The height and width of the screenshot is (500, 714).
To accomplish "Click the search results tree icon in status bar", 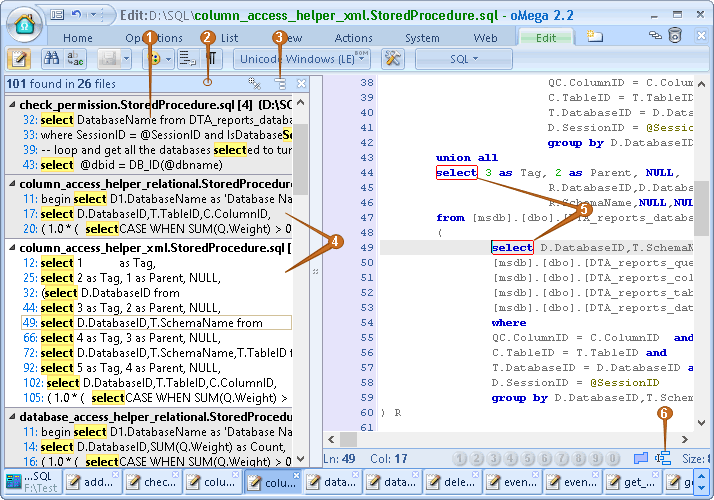I will coord(663,458).
